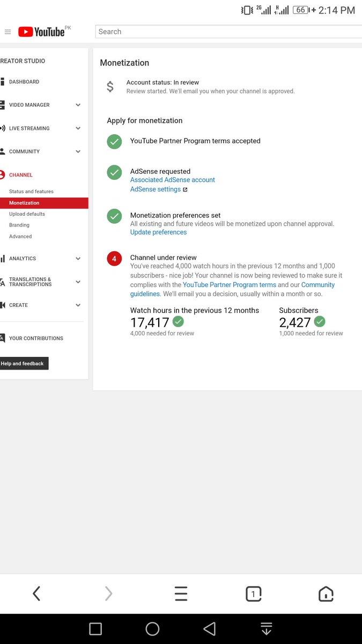This screenshot has width=362, height=644.
Task: Open the browser menu icon
Action: point(181,593)
